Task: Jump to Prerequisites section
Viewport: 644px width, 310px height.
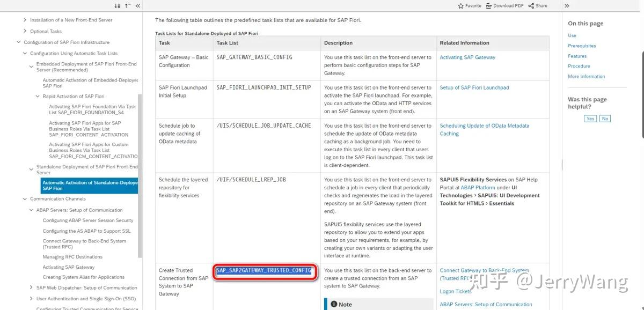Action: (x=582, y=46)
